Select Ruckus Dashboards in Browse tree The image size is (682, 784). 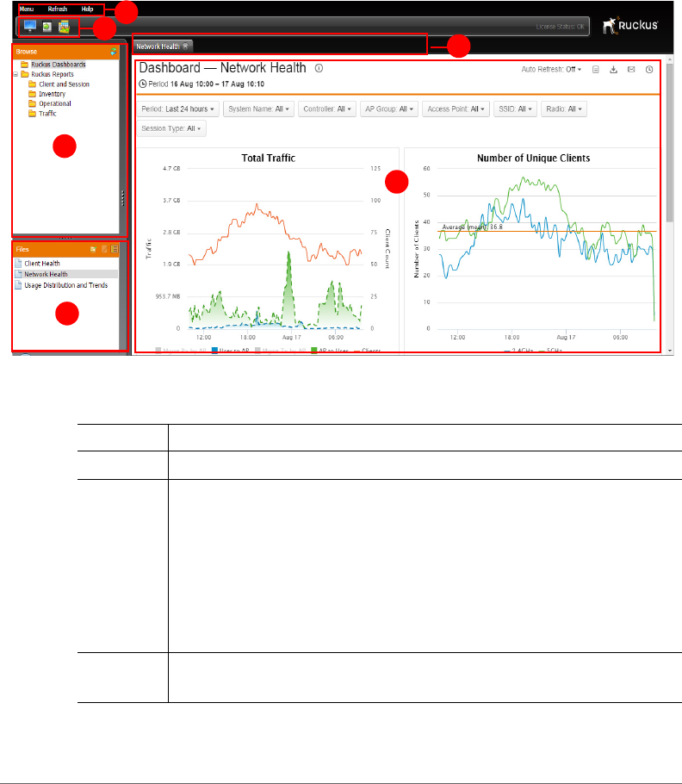tap(59, 65)
